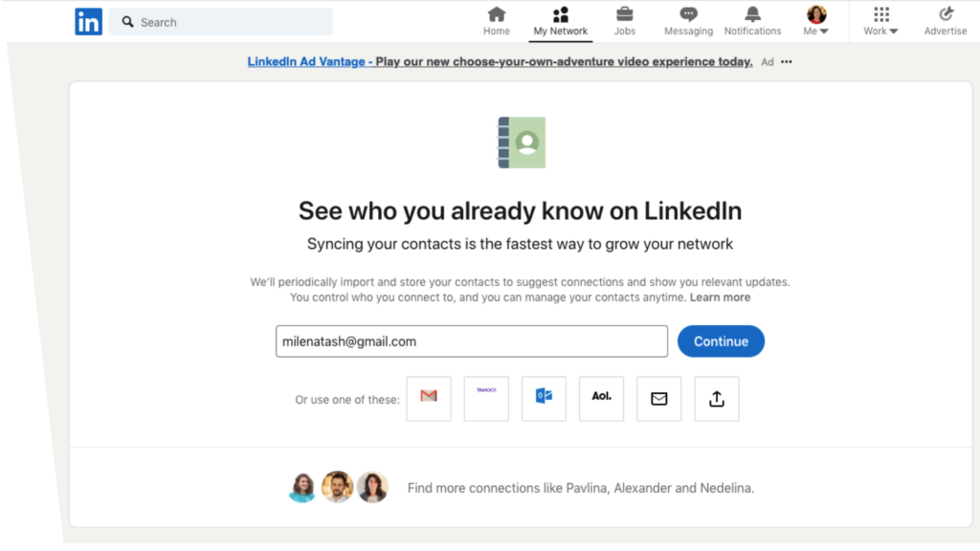Switch to the My Network tab
The height and width of the screenshot is (551, 980).
coord(561,21)
